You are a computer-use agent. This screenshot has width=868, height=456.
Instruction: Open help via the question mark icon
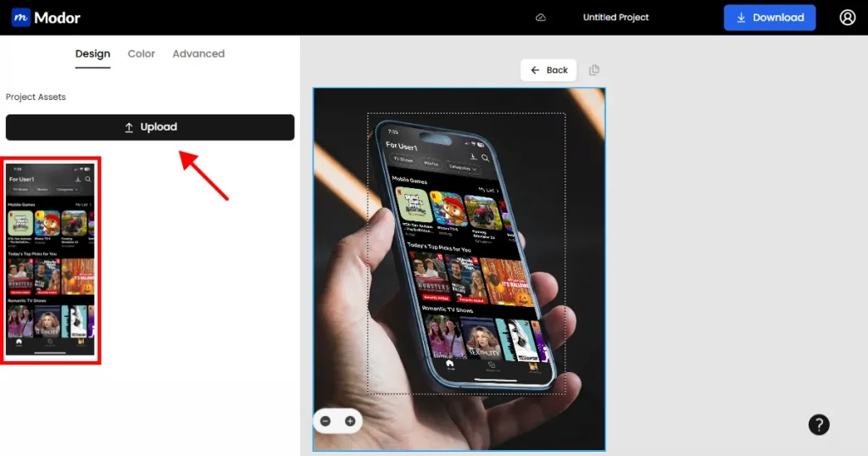click(x=818, y=425)
